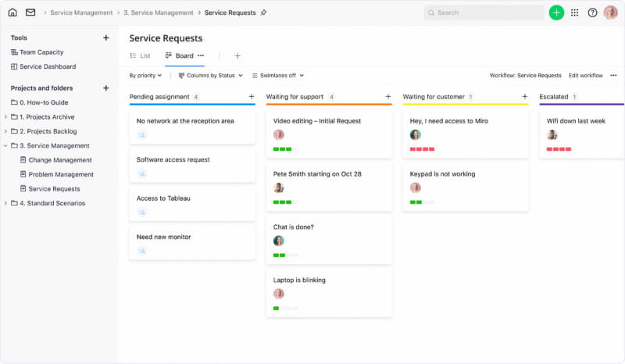This screenshot has height=364, width=625.
Task: Click the Search input field
Action: tap(484, 12)
